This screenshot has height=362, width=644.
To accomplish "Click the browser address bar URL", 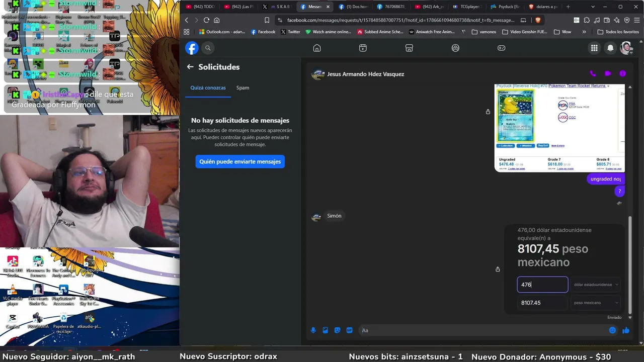I will [x=400, y=20].
